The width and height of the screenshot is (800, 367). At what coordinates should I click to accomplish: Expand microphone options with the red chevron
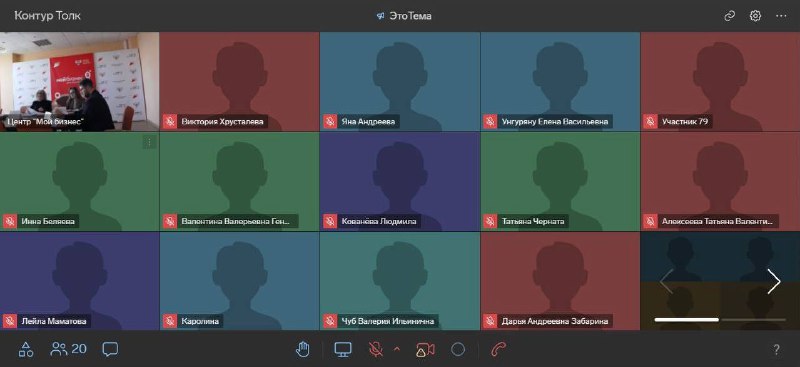pos(397,350)
